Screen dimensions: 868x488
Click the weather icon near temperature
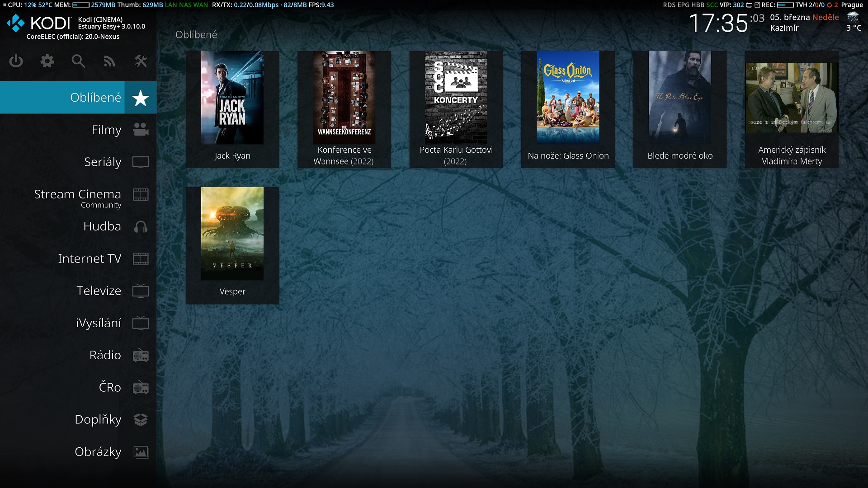tap(853, 17)
